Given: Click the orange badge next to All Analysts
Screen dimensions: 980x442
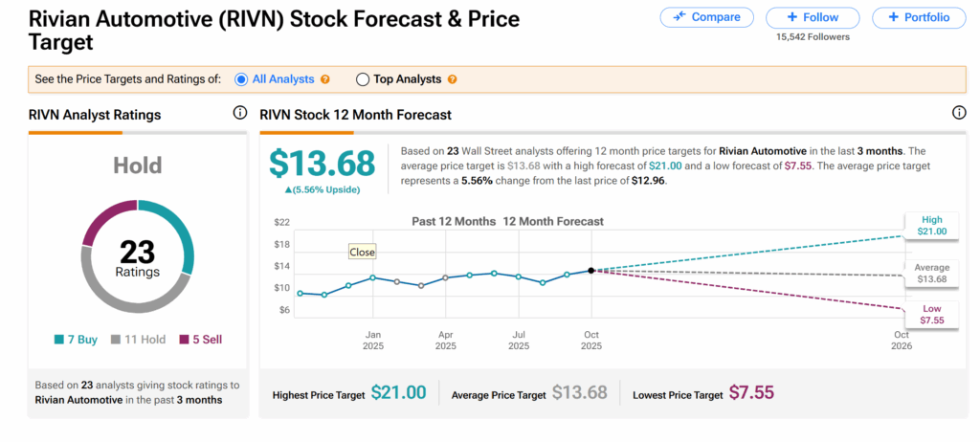Looking at the screenshot, I should [x=325, y=79].
